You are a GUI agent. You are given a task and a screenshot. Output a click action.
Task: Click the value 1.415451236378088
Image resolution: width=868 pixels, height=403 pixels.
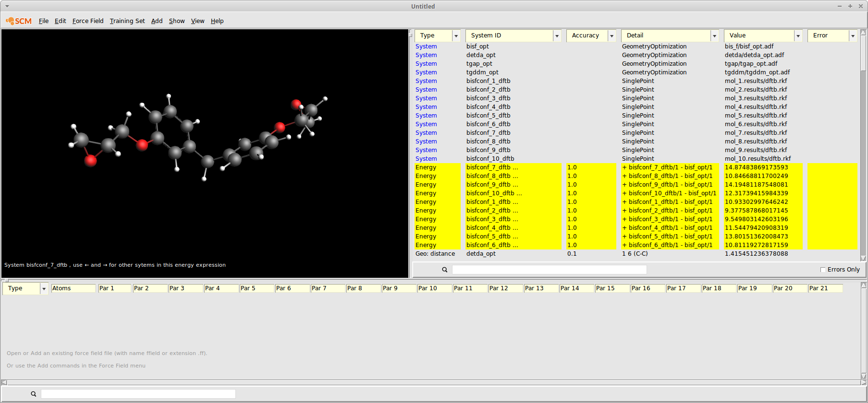pyautogui.click(x=756, y=254)
